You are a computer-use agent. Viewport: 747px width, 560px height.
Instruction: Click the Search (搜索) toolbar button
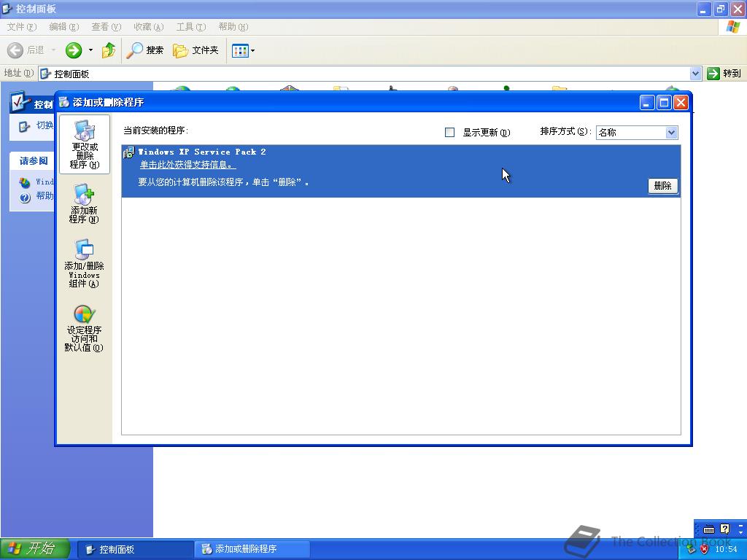(145, 50)
